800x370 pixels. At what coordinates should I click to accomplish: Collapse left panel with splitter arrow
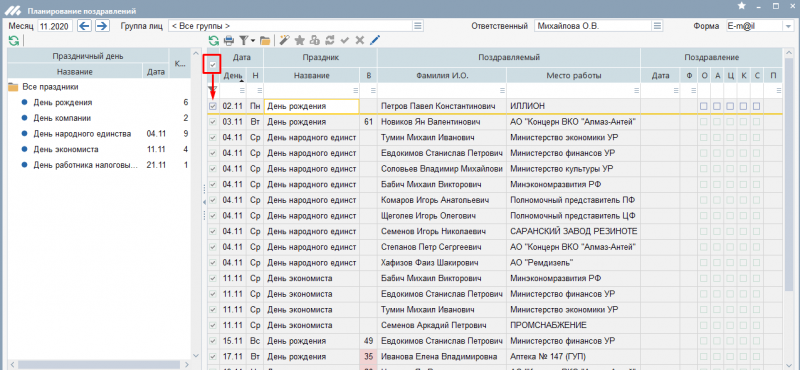click(x=204, y=203)
